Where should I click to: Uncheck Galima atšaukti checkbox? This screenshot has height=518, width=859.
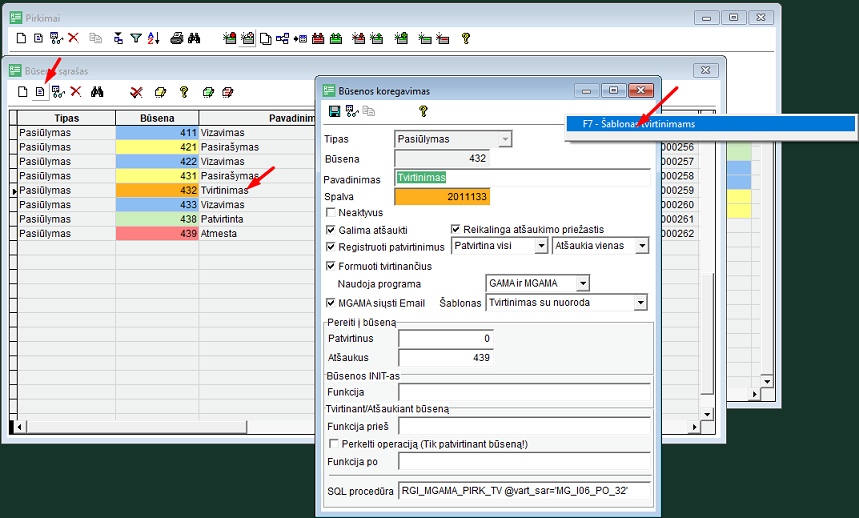[x=332, y=230]
